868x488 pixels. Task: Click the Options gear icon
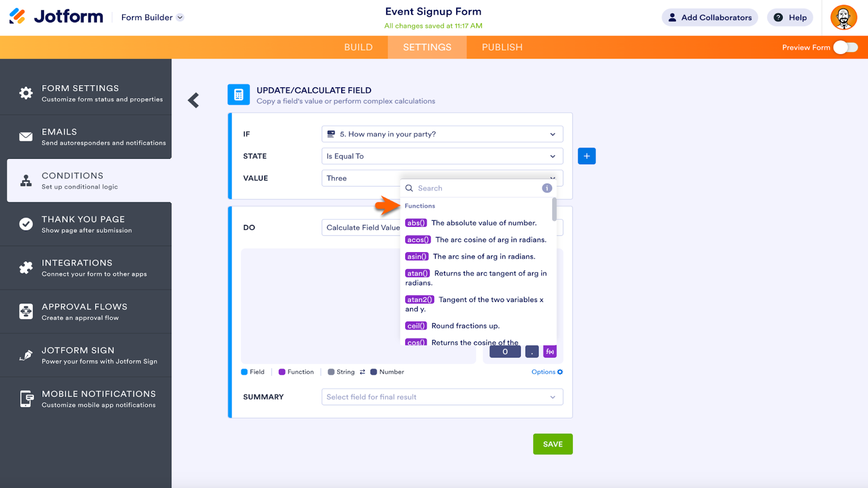tap(560, 372)
